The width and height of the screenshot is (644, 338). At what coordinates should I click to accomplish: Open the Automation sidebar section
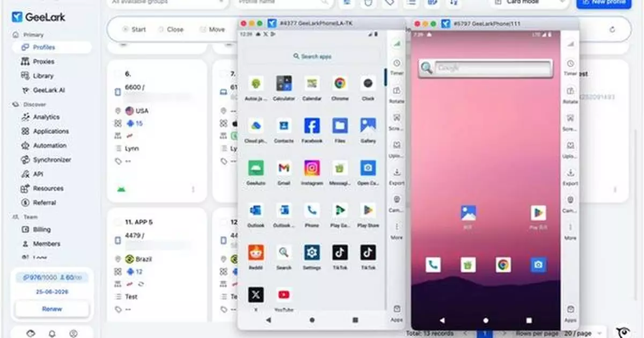click(x=49, y=146)
